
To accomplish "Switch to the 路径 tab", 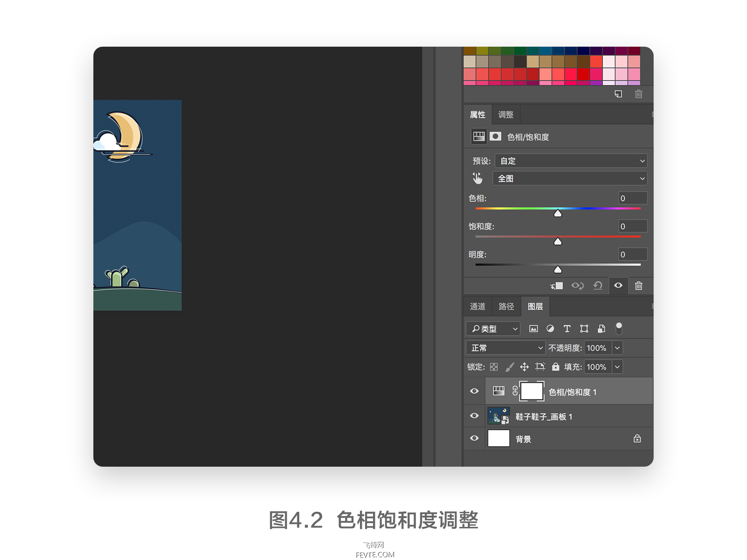I will tap(506, 307).
